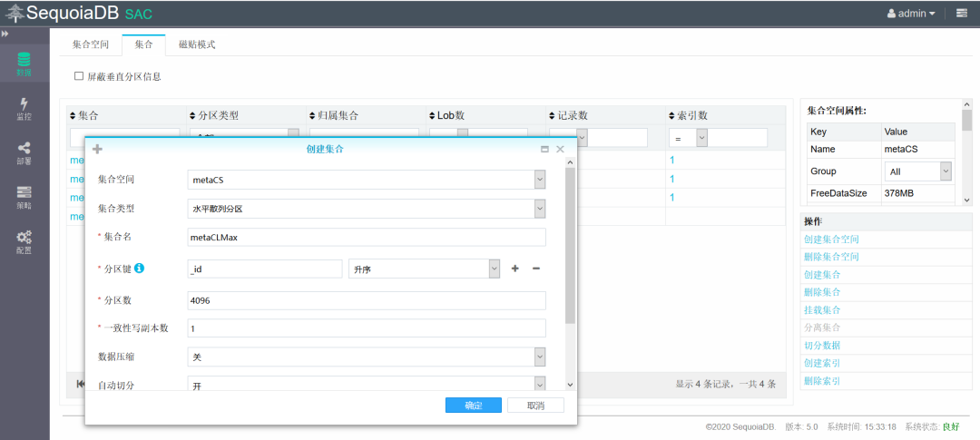Click the 创建集合空间 link
980x440 pixels.
click(x=831, y=240)
